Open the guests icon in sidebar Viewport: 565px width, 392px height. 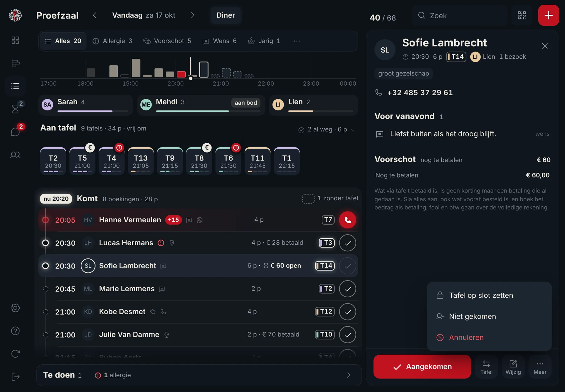coord(15,155)
